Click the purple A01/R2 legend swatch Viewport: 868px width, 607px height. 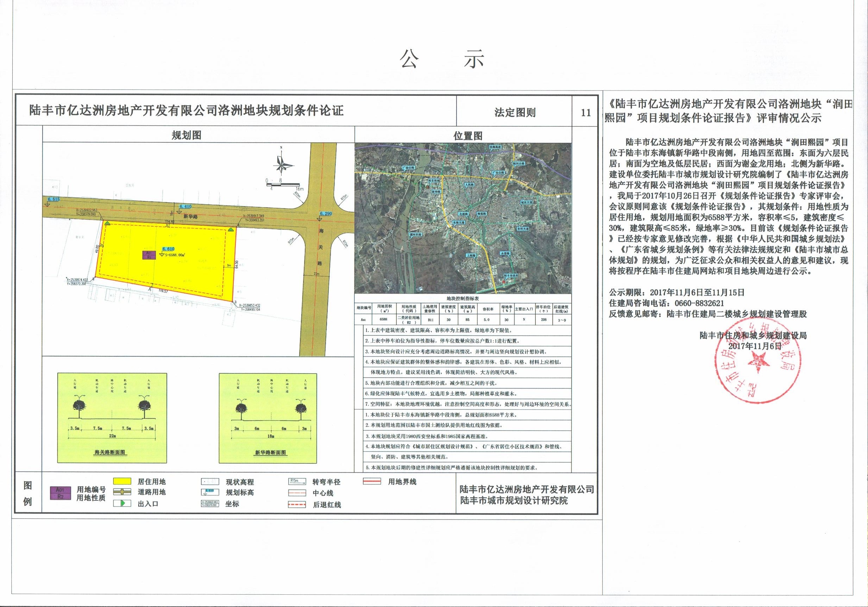61,493
